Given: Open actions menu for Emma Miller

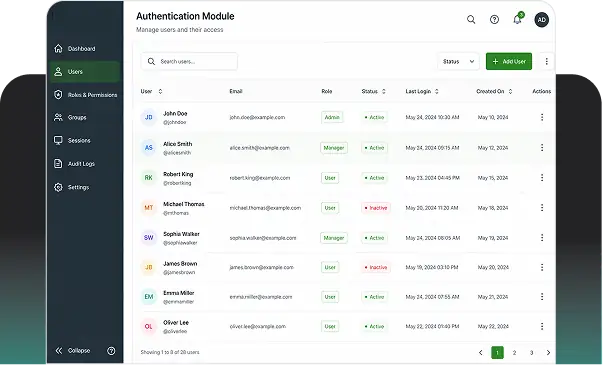Looking at the screenshot, I should pos(542,297).
